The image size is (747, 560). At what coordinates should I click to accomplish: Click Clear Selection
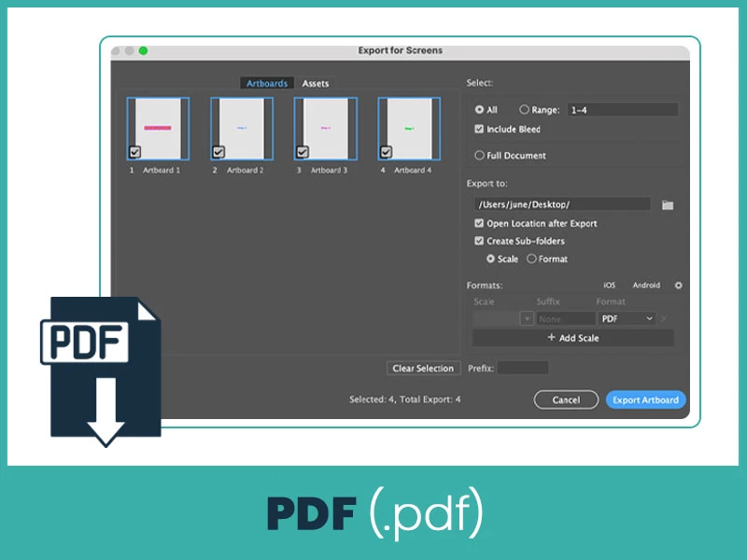[x=423, y=368]
